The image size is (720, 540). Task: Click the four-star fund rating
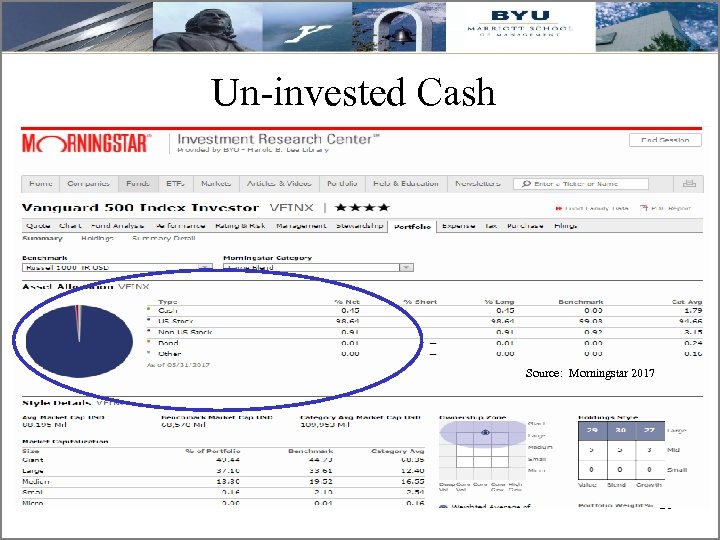coord(362,208)
